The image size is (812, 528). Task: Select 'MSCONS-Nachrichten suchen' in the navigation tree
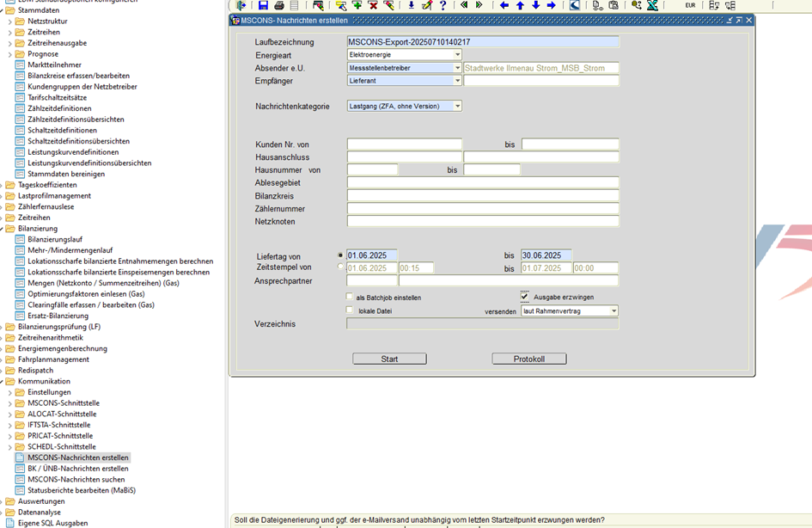click(x=76, y=480)
